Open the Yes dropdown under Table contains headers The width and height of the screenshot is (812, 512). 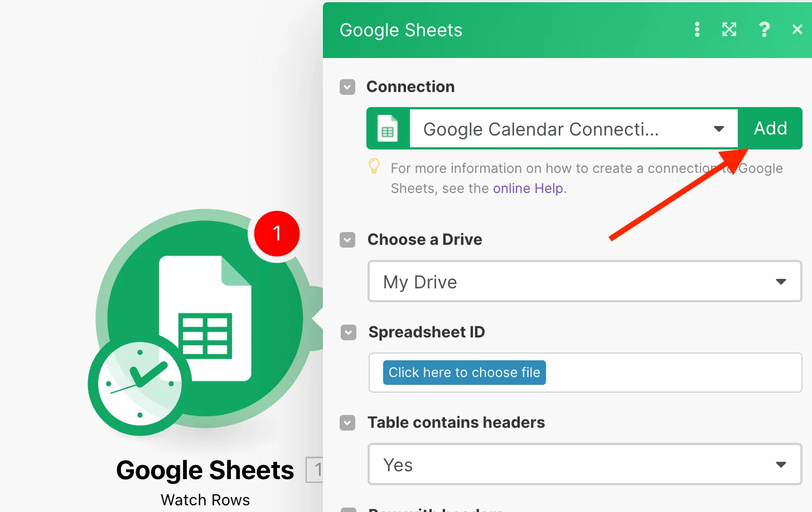click(584, 465)
